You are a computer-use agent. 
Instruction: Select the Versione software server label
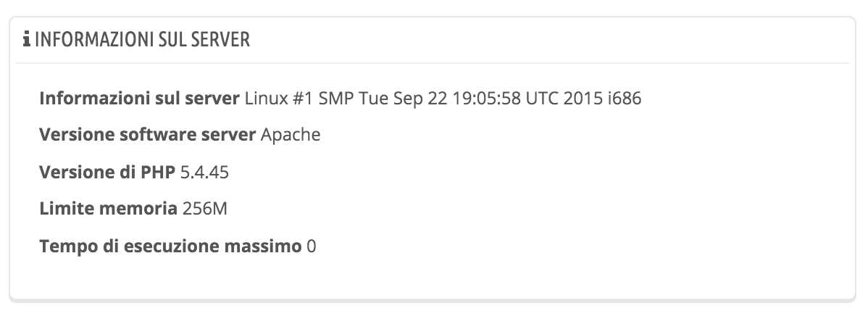point(147,135)
